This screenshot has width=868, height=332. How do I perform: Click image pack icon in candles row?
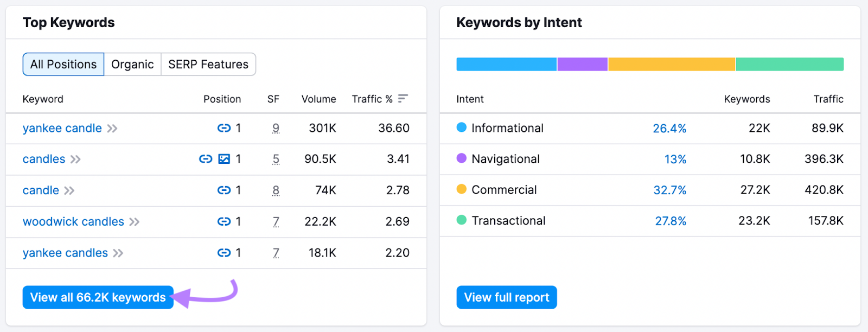pos(224,159)
